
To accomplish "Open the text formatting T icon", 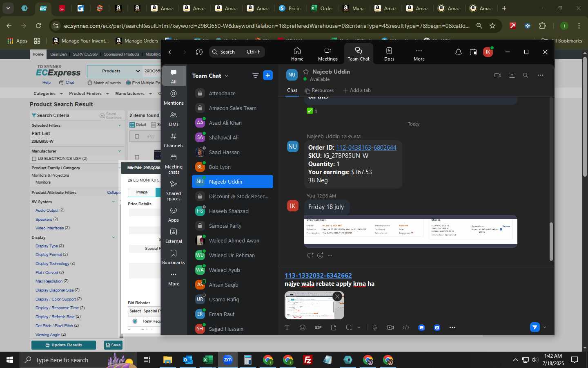I will point(287,328).
